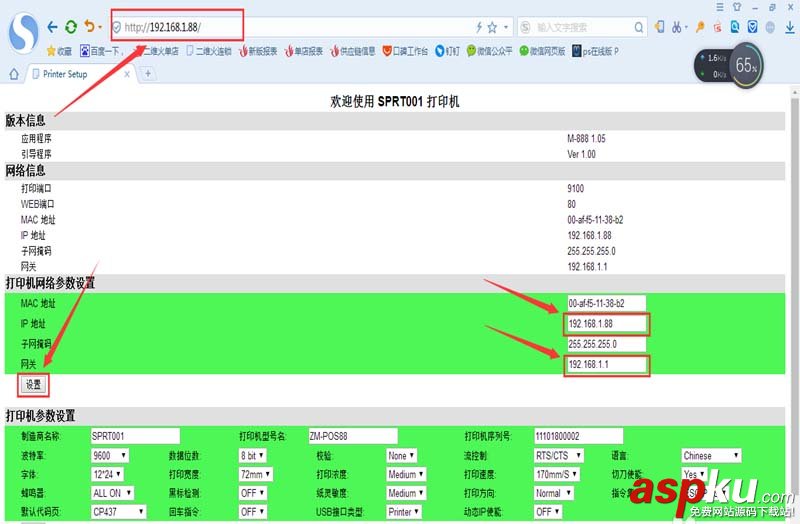Expand the dropdown beside the bookmark star
The width and height of the screenshot is (800, 524).
(506, 28)
